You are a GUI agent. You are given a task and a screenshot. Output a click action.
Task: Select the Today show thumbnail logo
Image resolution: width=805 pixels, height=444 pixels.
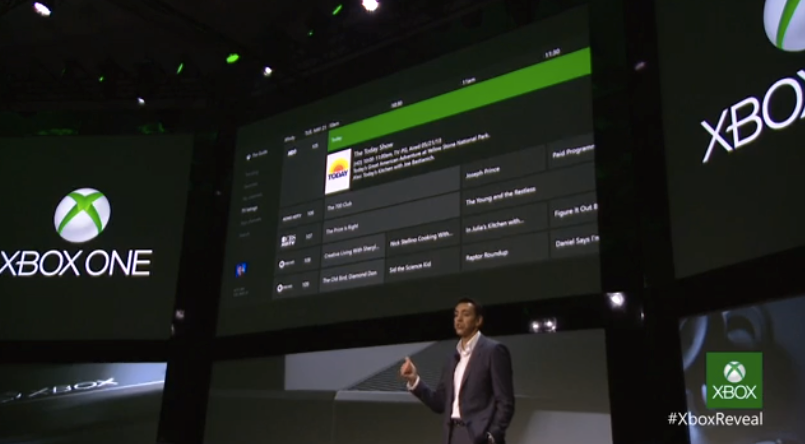pos(338,171)
